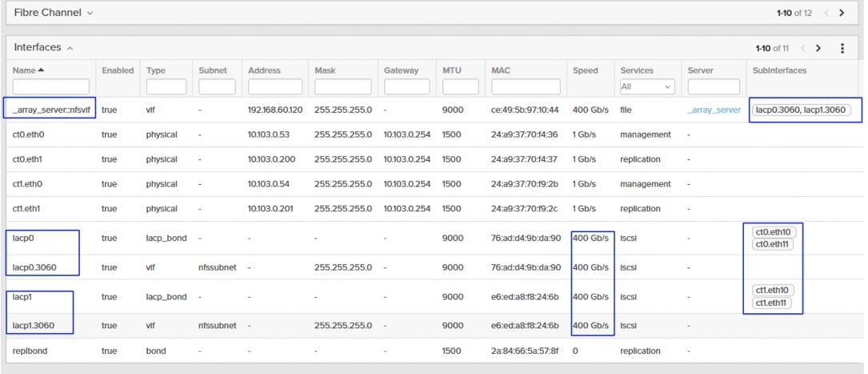The width and height of the screenshot is (868, 374).
Task: Sort by Gateway column header
Action: pos(402,70)
